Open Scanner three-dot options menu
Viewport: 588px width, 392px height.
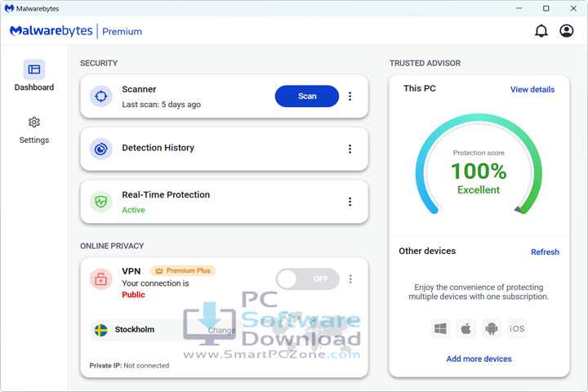tap(350, 96)
